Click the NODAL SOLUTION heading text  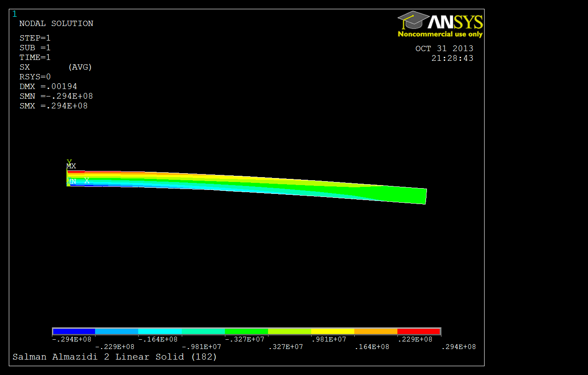click(56, 23)
